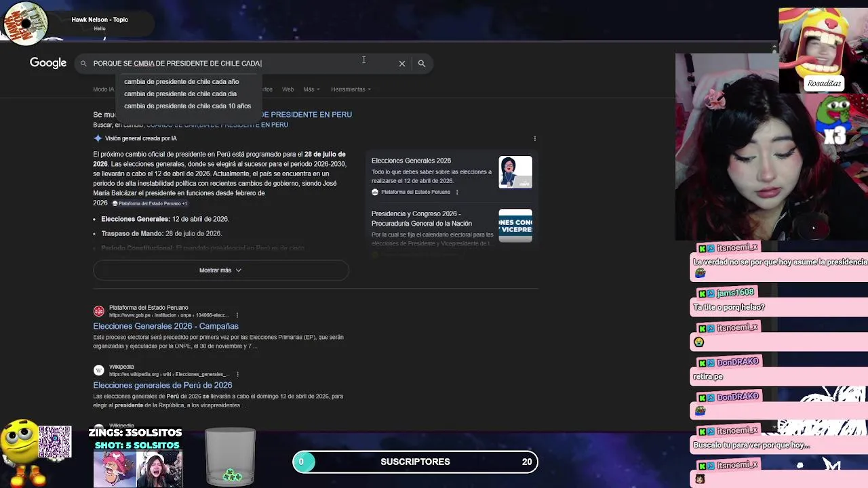The width and height of the screenshot is (868, 488).
Task: Open three-dot menu on Elecciones Generales card
Action: [x=457, y=192]
